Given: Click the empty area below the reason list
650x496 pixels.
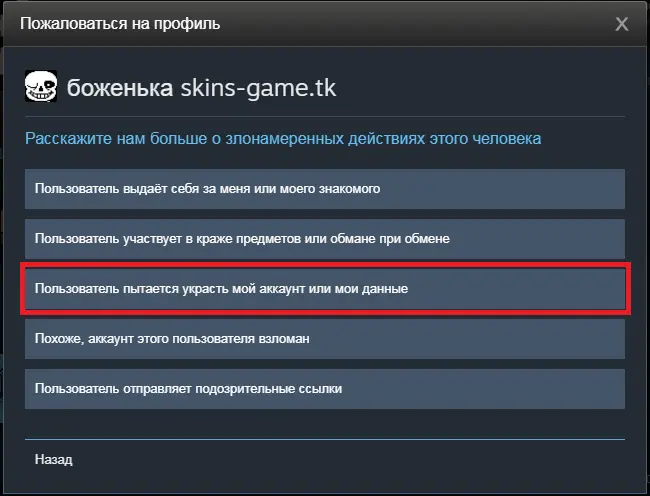Looking at the screenshot, I should (325, 423).
